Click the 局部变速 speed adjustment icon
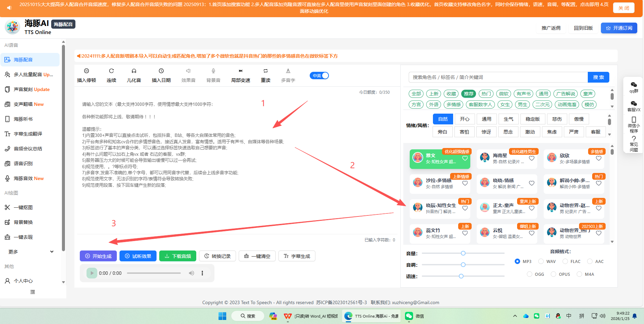The height and width of the screenshot is (324, 644). [240, 75]
